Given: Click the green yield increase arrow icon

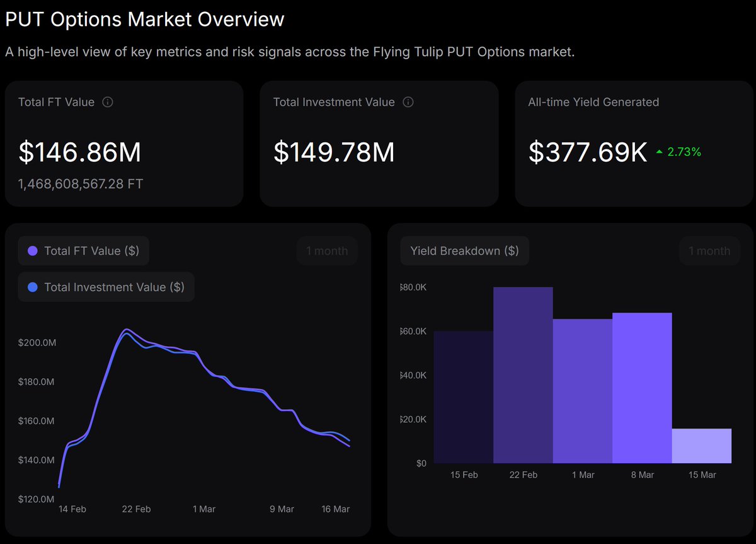Looking at the screenshot, I should coord(659,152).
